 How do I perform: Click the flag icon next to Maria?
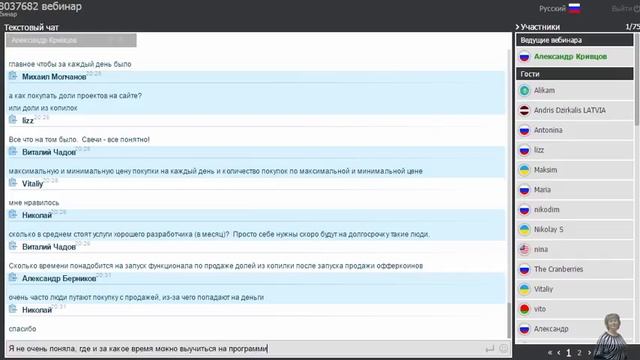(x=524, y=190)
